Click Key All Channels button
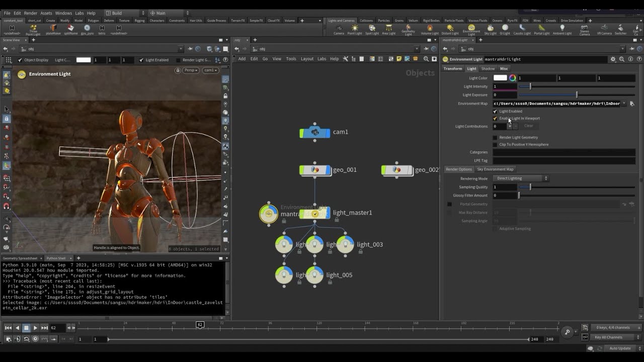This screenshot has height=362, width=644. click(x=608, y=337)
